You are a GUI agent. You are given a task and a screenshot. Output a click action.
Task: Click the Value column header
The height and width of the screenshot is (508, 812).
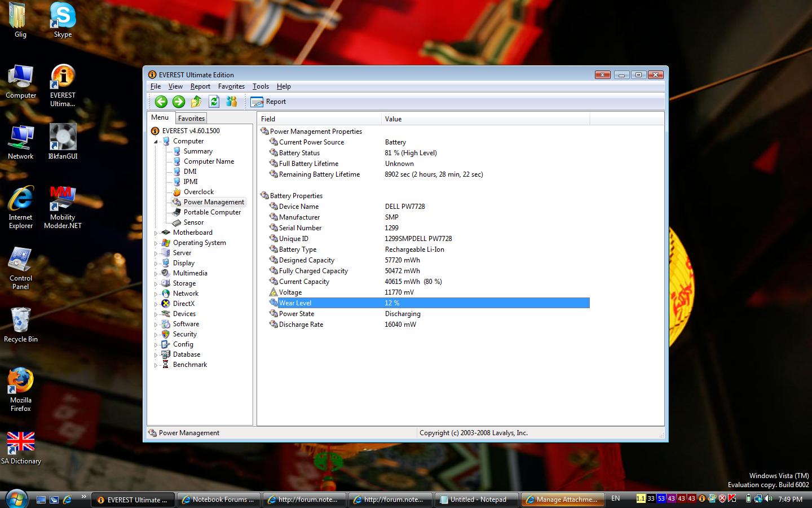(486, 119)
